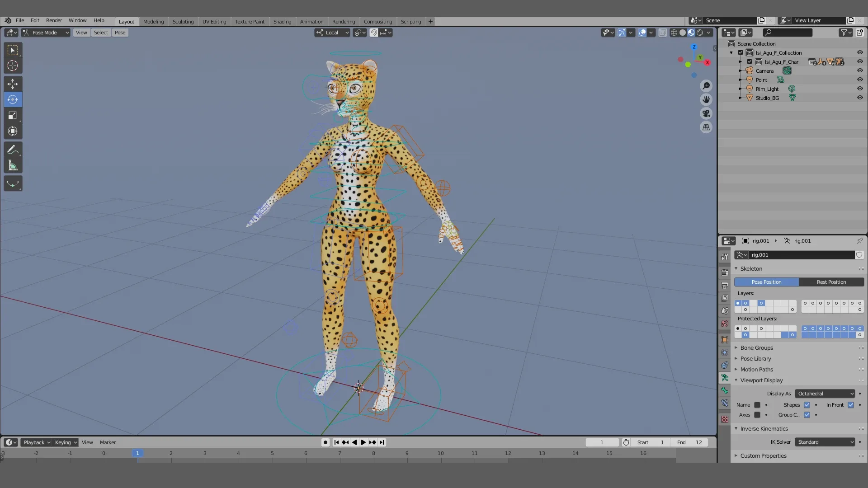Toggle the Name display checkbox

point(757,405)
